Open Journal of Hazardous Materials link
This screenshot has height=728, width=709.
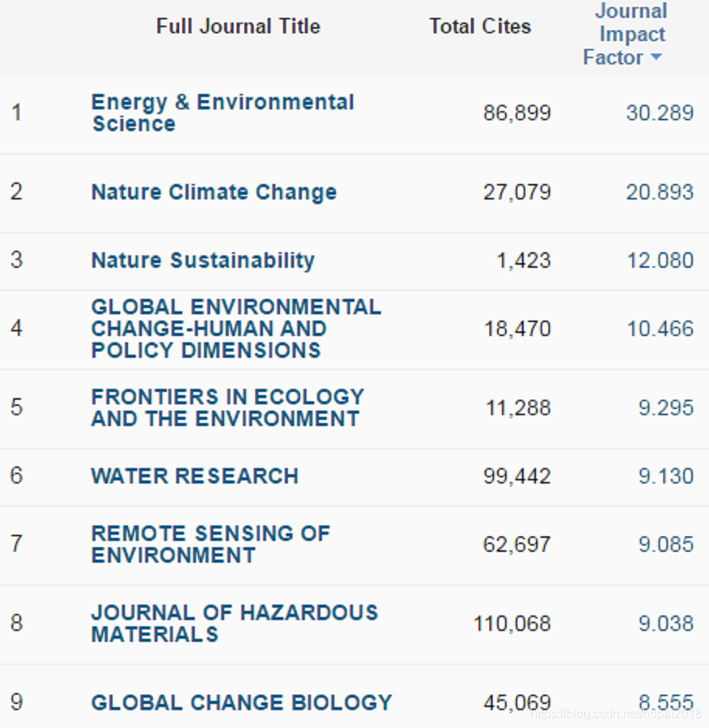[235, 623]
